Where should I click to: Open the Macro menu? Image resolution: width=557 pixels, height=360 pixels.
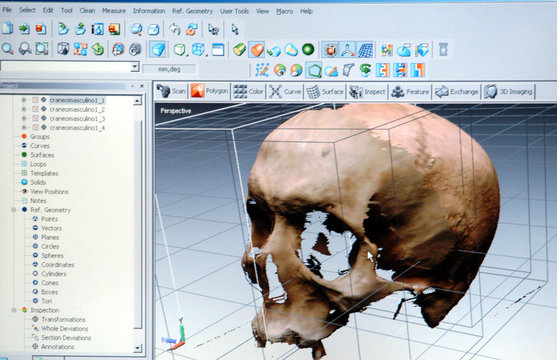pos(285,11)
